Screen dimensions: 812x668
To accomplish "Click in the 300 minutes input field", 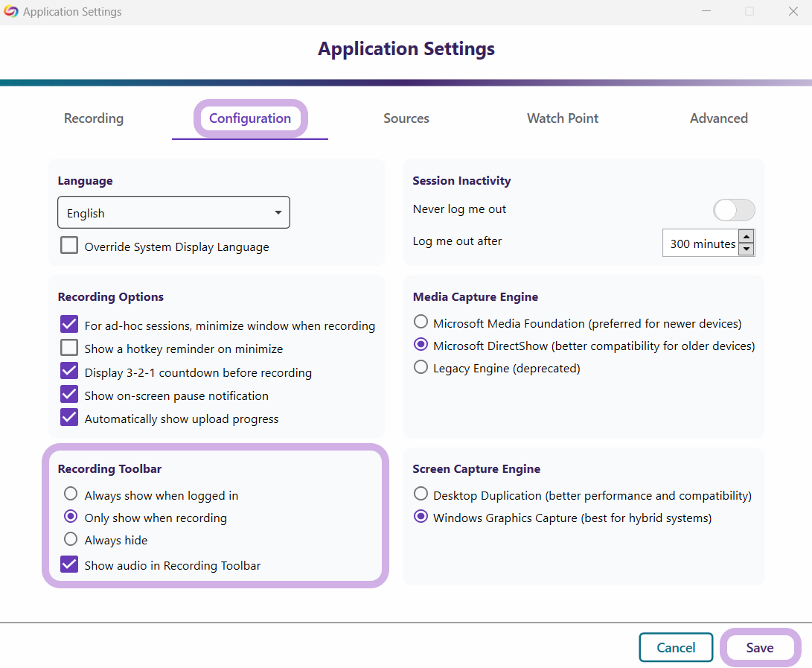I will [x=701, y=244].
